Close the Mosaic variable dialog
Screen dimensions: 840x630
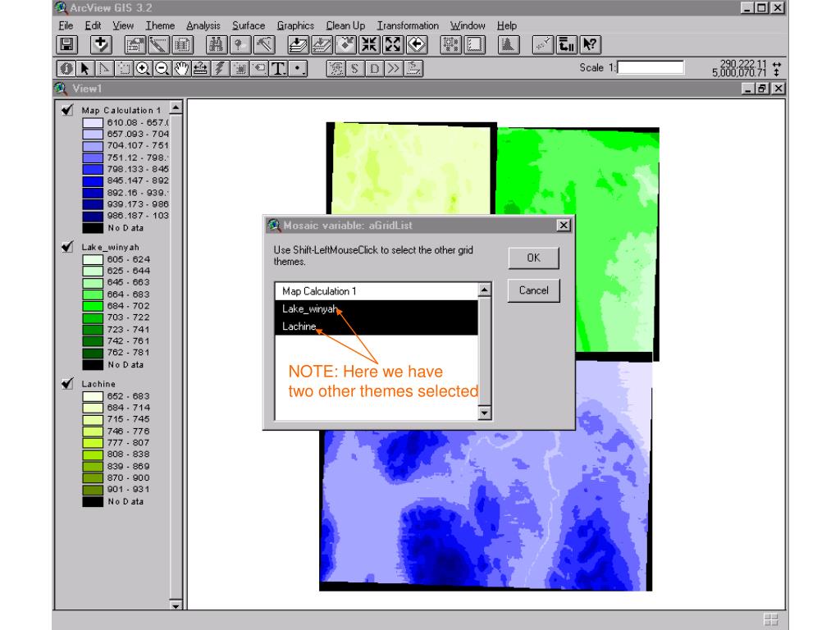pos(564,225)
